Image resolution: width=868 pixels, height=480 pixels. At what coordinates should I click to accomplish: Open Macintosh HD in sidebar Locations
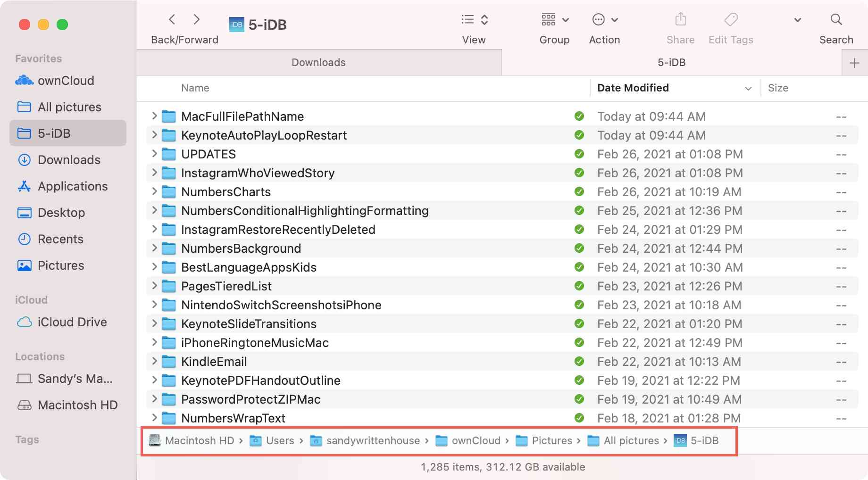[77, 405]
